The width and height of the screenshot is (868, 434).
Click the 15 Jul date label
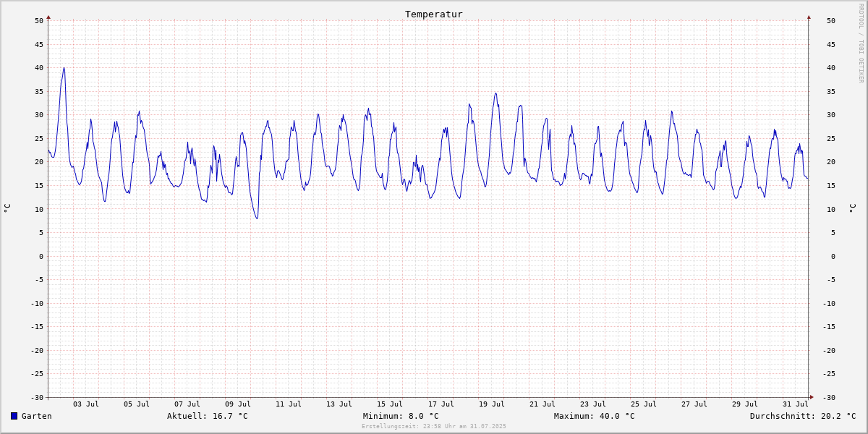click(390, 404)
